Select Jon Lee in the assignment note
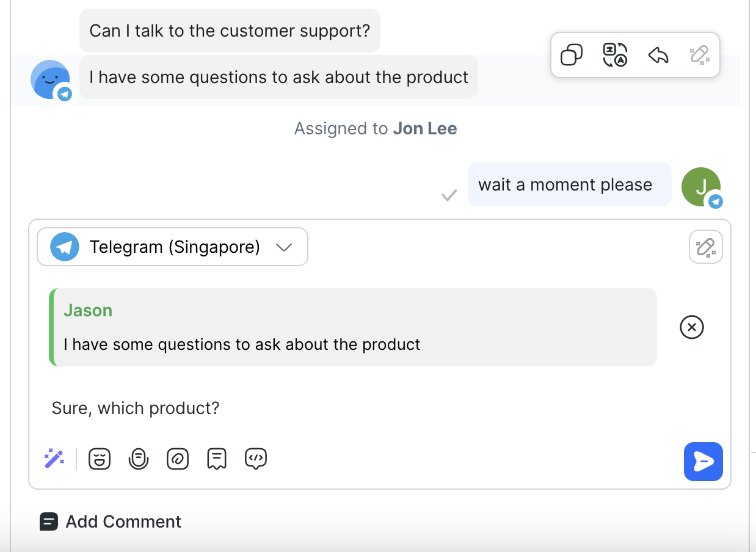 pyautogui.click(x=425, y=128)
